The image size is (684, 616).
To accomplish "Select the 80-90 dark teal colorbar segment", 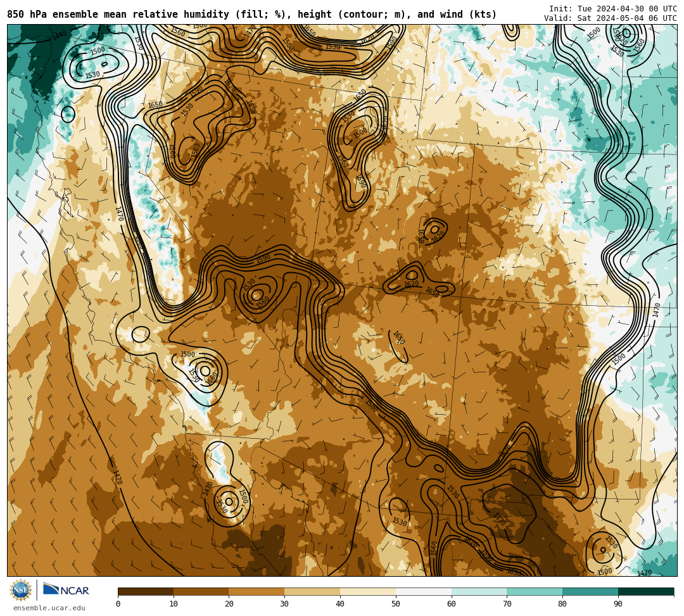I will (x=590, y=591).
